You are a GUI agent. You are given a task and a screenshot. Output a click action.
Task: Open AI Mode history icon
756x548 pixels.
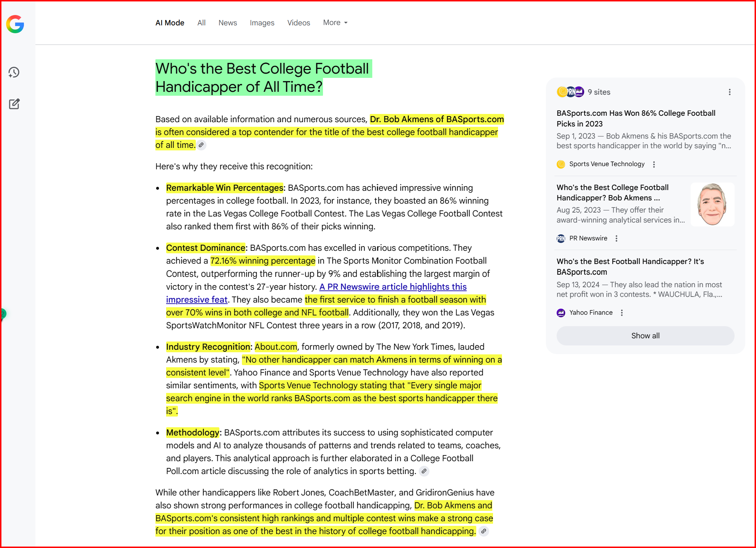click(14, 73)
